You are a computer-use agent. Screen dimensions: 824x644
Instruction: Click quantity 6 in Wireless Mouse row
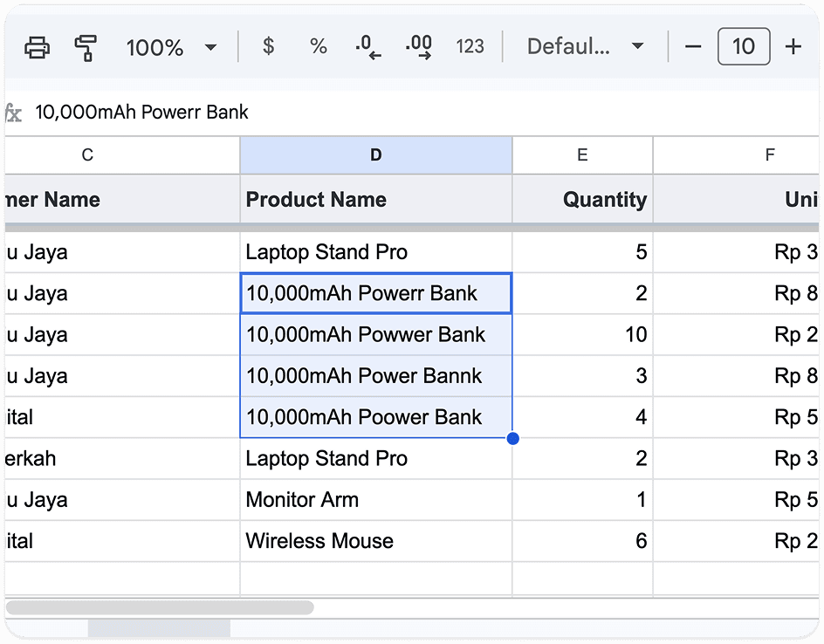coord(582,541)
